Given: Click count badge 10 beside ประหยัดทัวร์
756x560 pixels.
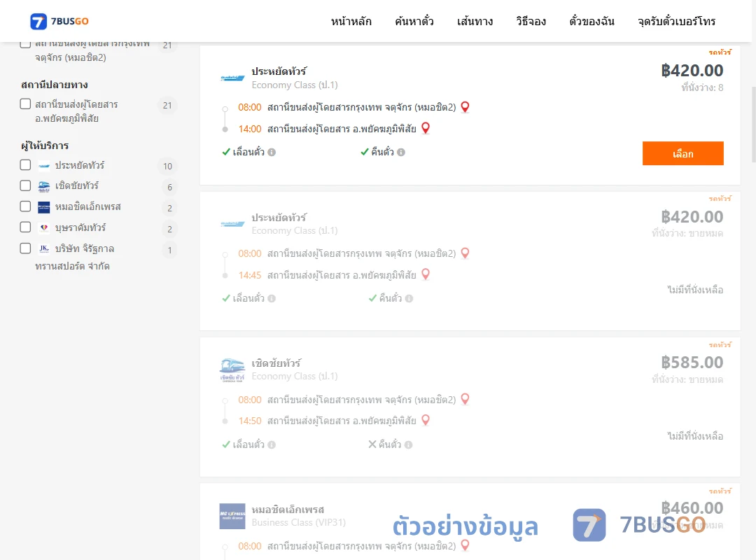Looking at the screenshot, I should pos(167,167).
